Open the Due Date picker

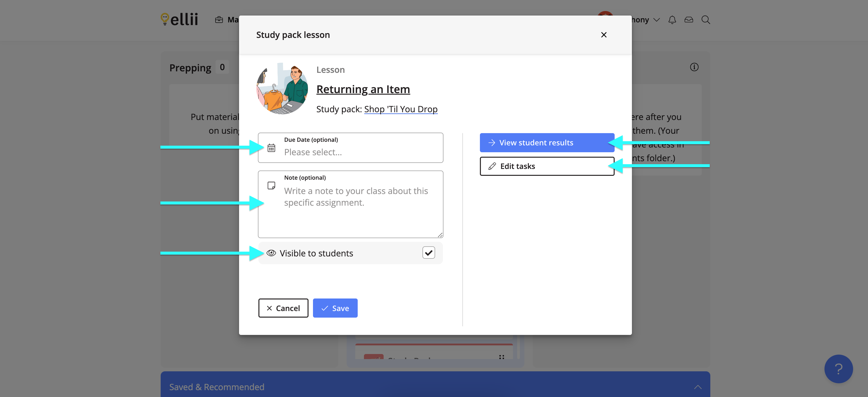pos(351,152)
